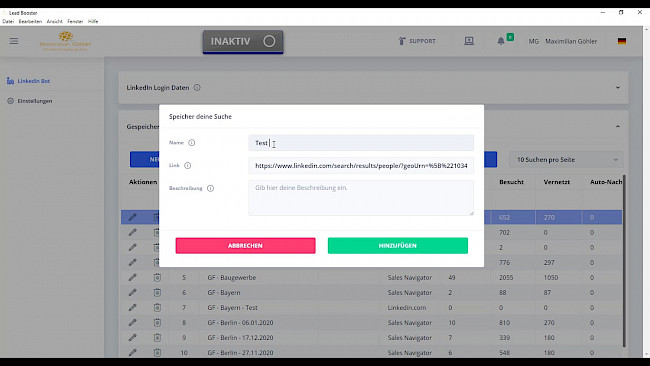
Task: Show info tooltip for Link field
Action: click(x=187, y=165)
